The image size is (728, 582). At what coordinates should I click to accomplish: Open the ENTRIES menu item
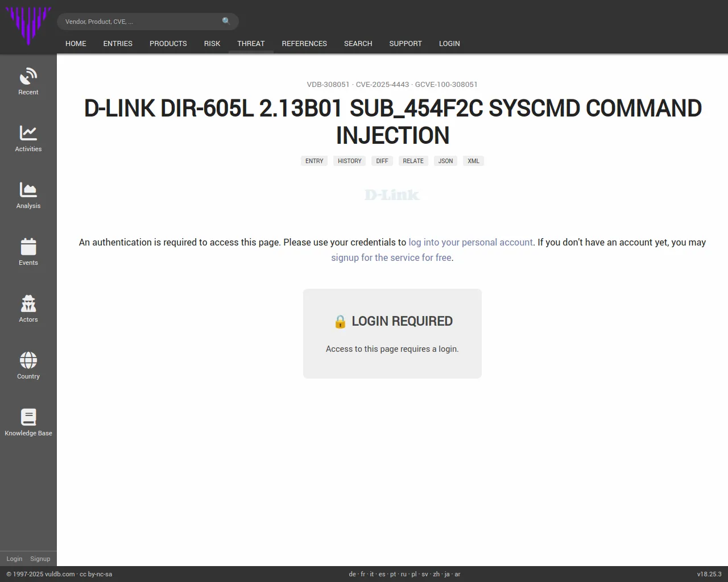tap(118, 43)
